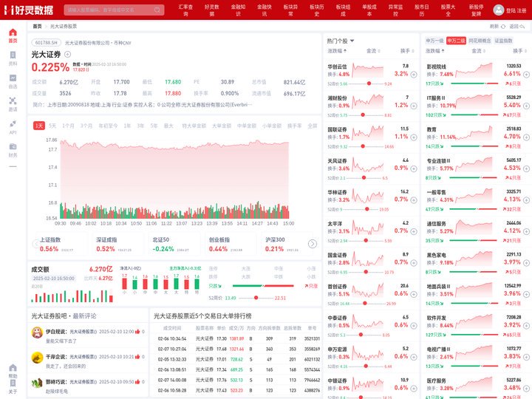The width and height of the screenshot is (532, 399).
Task: Like 伊自规's comment with thumbs-up
Action: click(137, 332)
